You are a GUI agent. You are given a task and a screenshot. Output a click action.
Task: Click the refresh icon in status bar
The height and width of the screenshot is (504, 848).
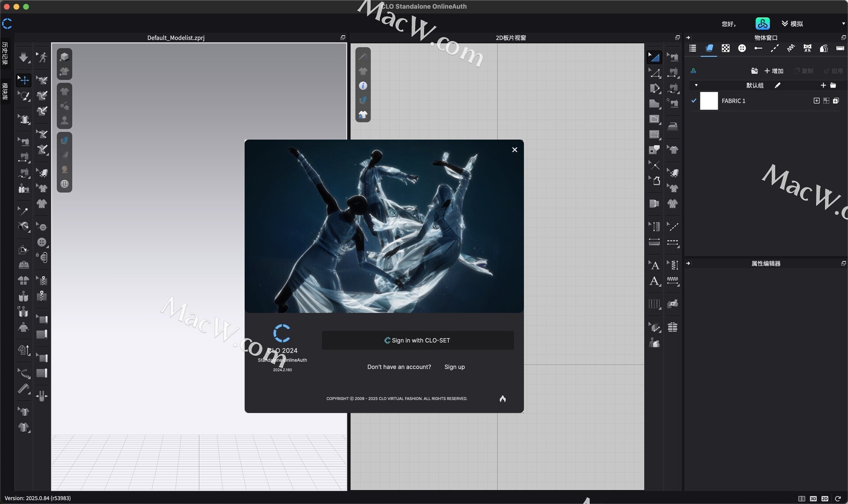[x=837, y=499]
